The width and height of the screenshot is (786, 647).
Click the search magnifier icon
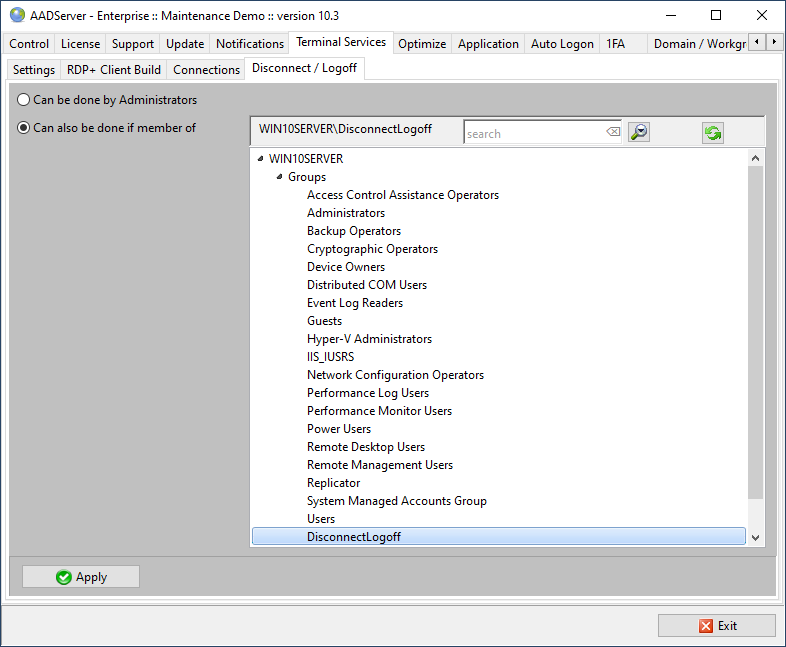[x=639, y=132]
